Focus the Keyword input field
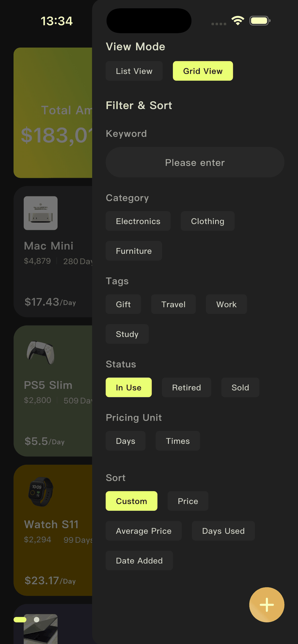Screen dimensions: 298x644 coord(195,162)
